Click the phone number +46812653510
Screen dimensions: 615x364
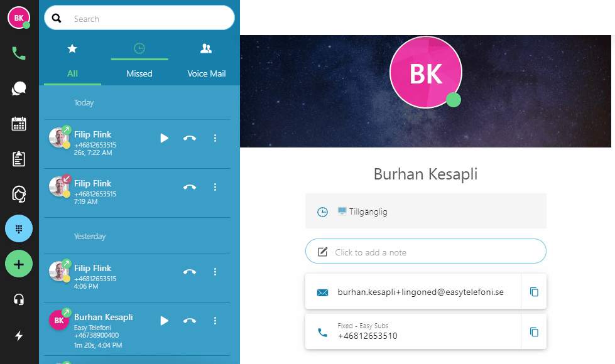367,336
